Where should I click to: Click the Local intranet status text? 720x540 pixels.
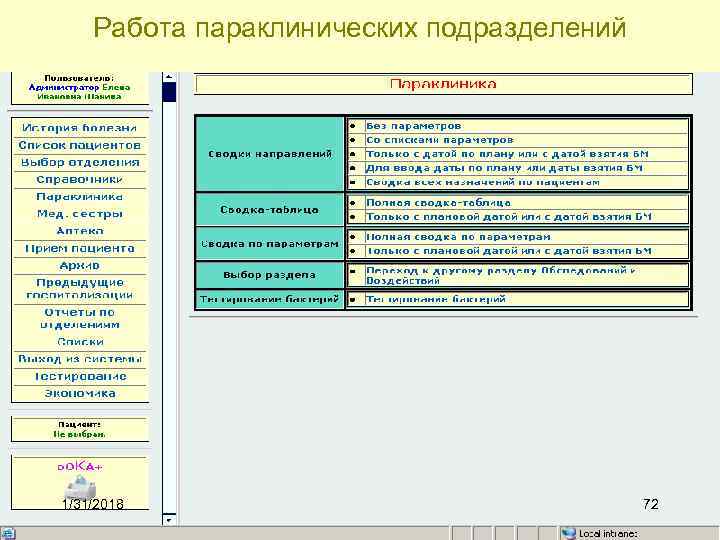click(x=608, y=534)
